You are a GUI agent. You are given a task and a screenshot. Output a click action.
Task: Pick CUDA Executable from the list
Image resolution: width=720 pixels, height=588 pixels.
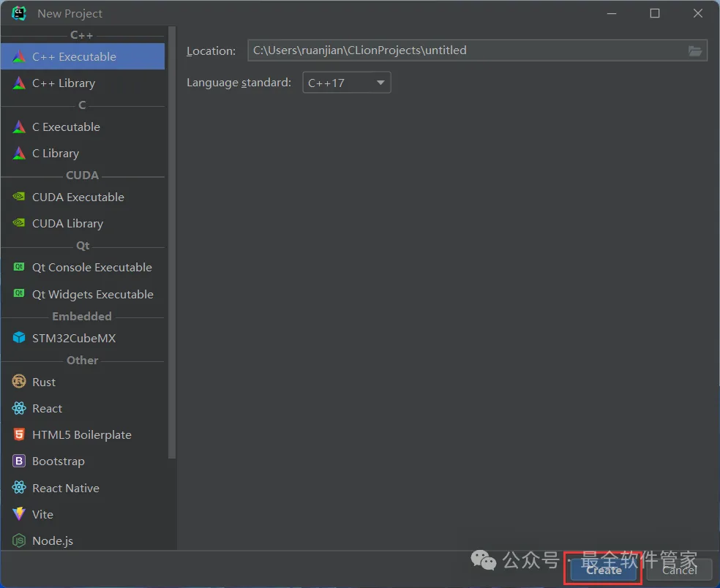tap(83, 197)
